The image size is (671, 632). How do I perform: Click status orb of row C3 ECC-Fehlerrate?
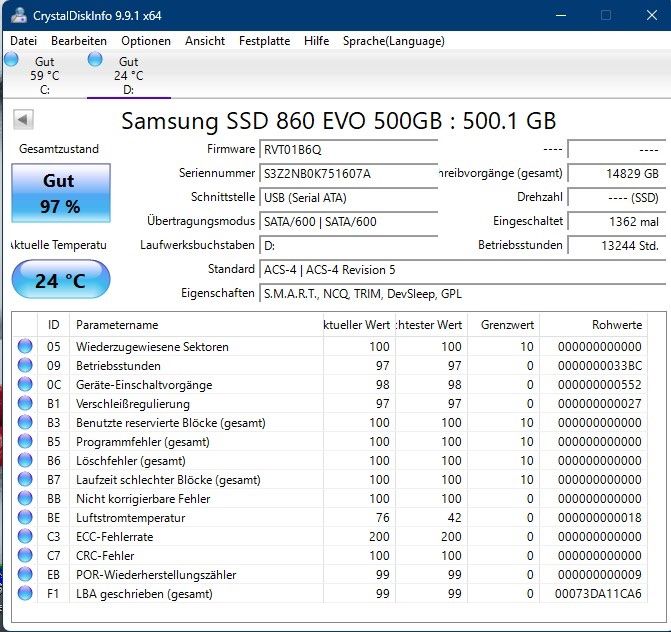tap(25, 536)
